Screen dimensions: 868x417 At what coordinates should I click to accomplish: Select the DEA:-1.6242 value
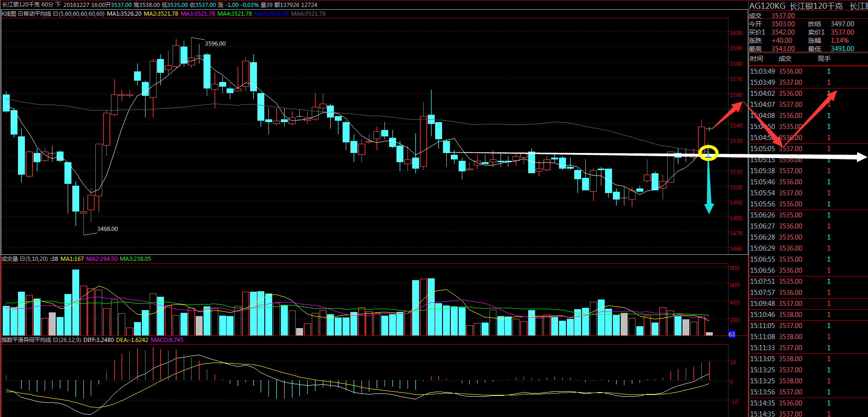click(x=132, y=340)
